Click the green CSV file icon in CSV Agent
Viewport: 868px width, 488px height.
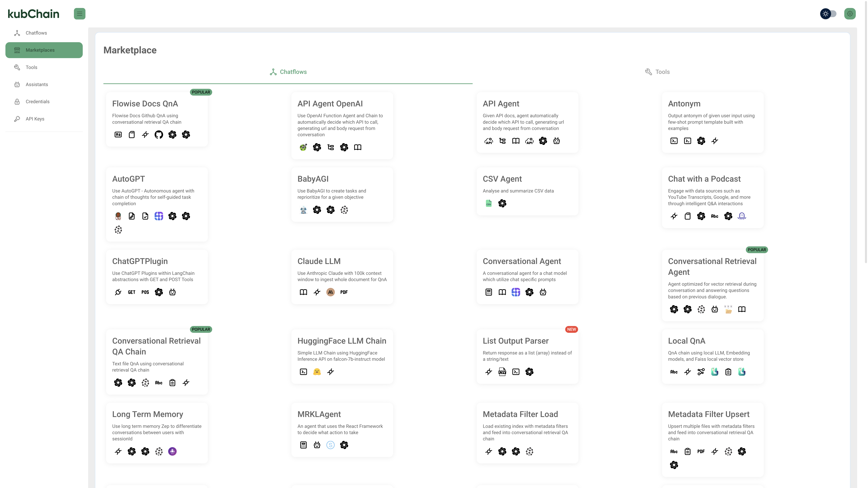click(489, 203)
